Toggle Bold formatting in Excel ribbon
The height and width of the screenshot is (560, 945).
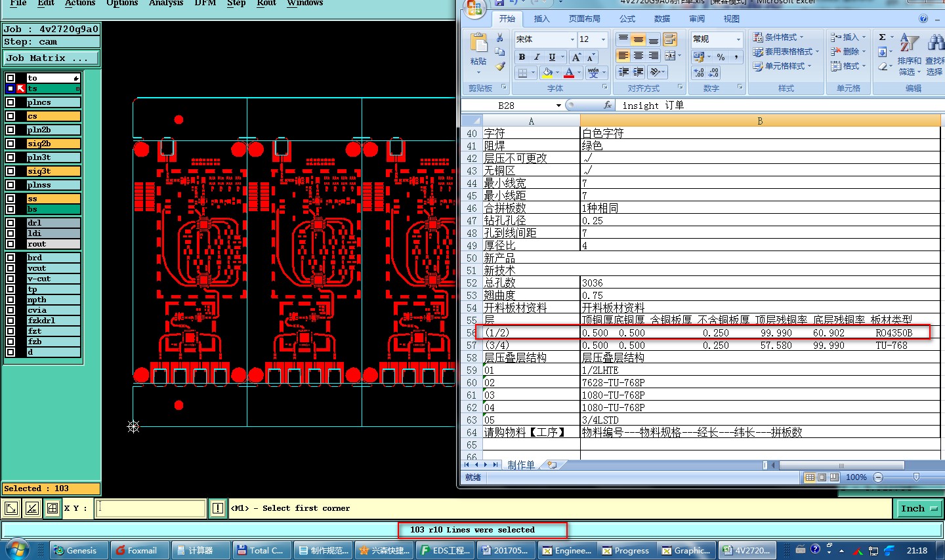tap(522, 57)
